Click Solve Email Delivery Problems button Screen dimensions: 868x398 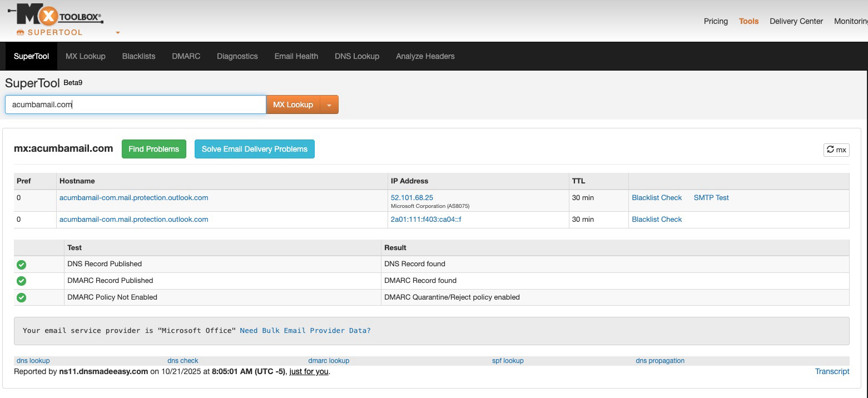click(254, 149)
